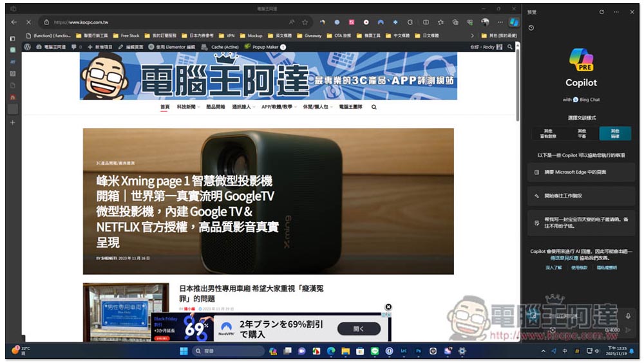Click the WordPress logo in admin bar
Viewport: 644px width, 363px height.
(x=28, y=47)
